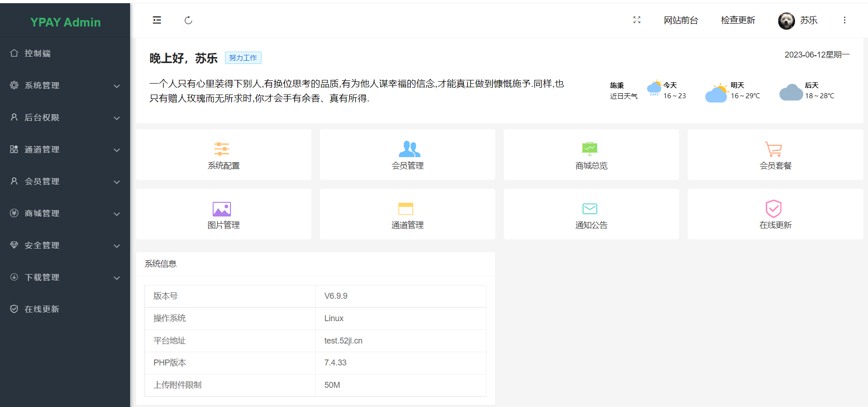Enter fullscreen mode via expand icon
The image size is (868, 407).
637,20
